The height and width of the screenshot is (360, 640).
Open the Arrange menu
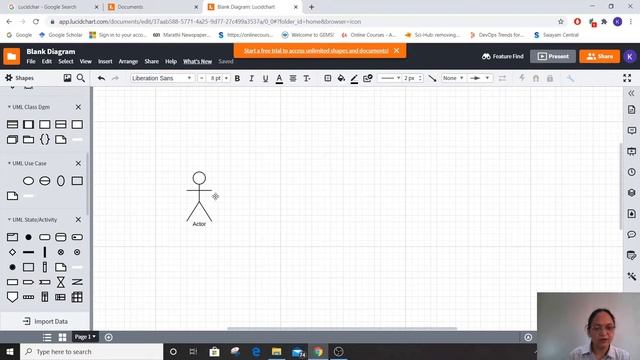(128, 62)
